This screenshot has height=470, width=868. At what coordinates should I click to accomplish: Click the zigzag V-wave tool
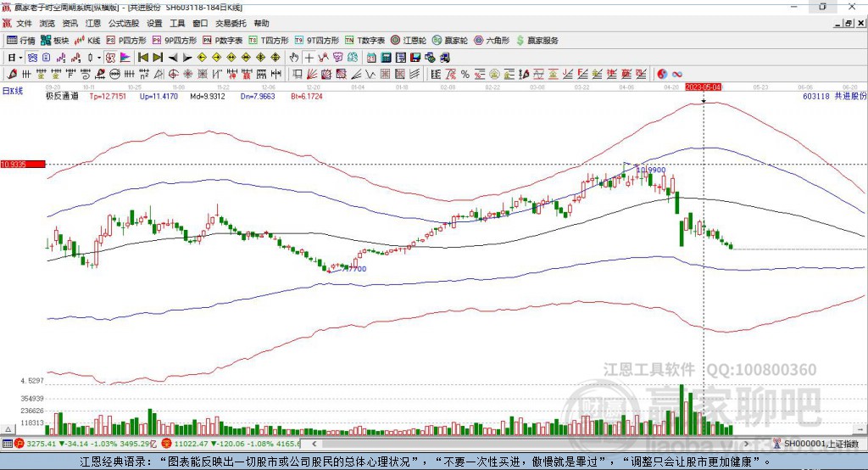click(x=371, y=75)
